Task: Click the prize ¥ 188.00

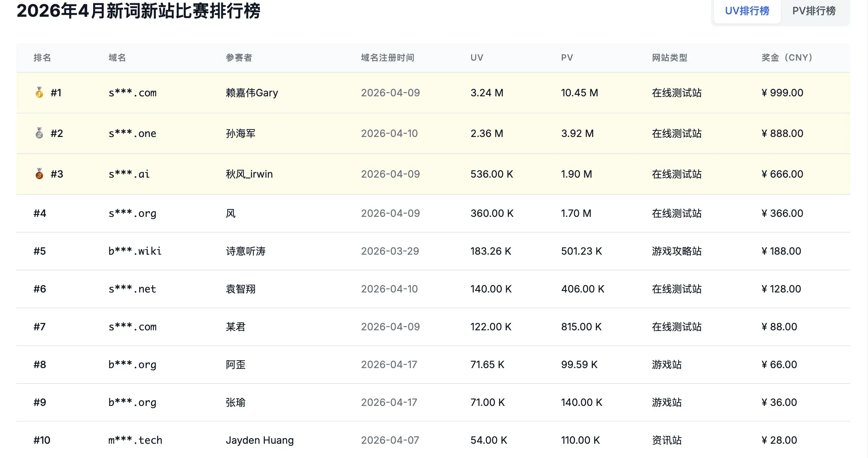Action: coord(781,251)
